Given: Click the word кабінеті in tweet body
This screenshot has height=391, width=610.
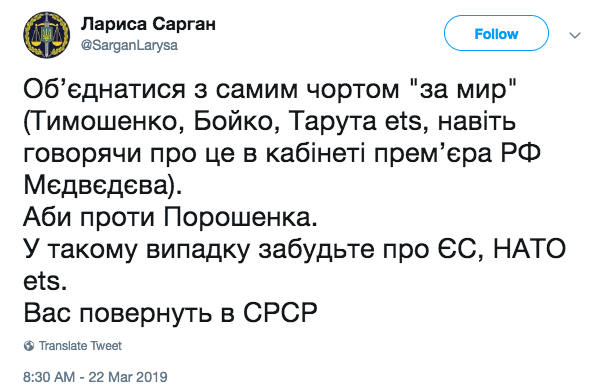Looking at the screenshot, I should click(x=316, y=154).
